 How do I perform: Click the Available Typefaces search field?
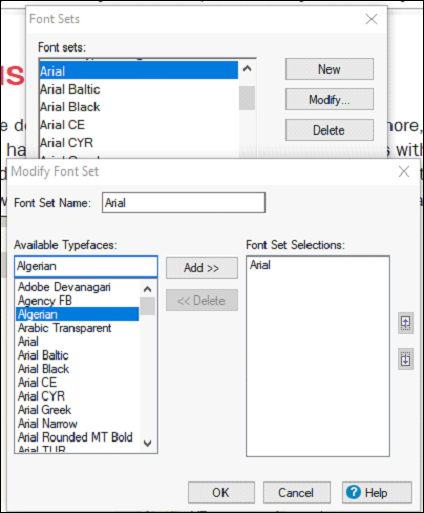pos(86,266)
